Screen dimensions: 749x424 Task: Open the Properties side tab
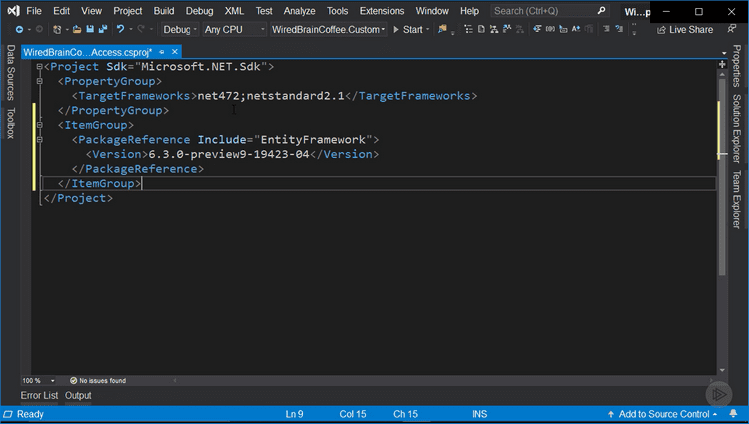[737, 66]
